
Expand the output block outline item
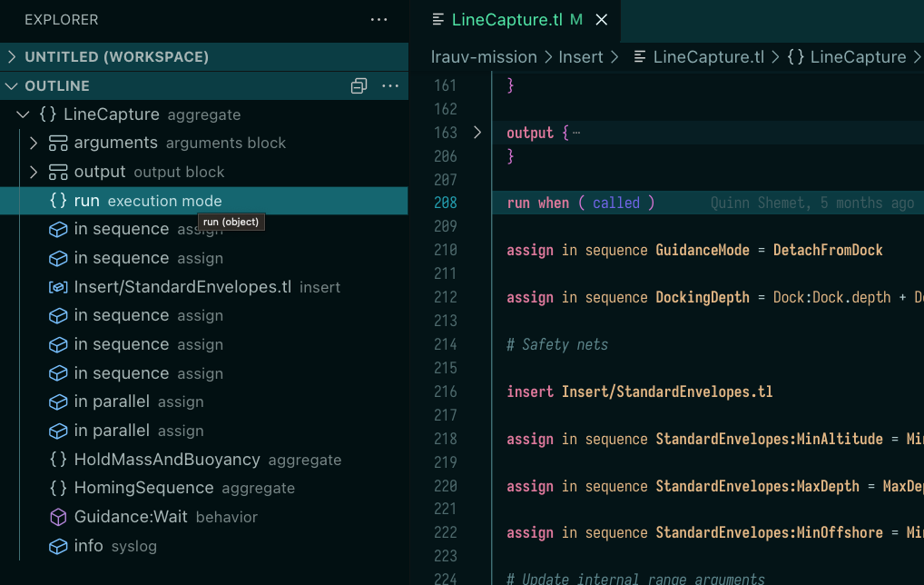coord(34,173)
